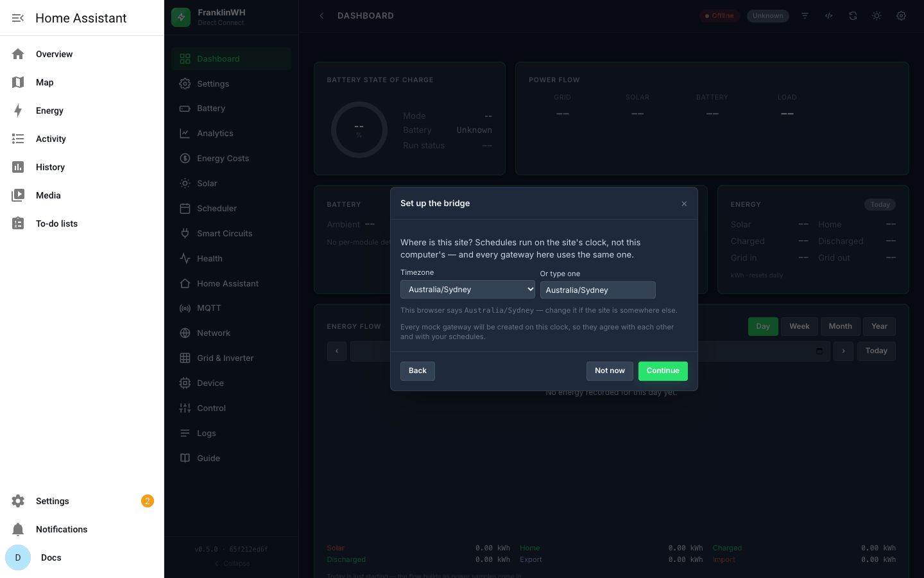Open the header settings gear icon
Screen dimensions: 924x578
click(901, 16)
